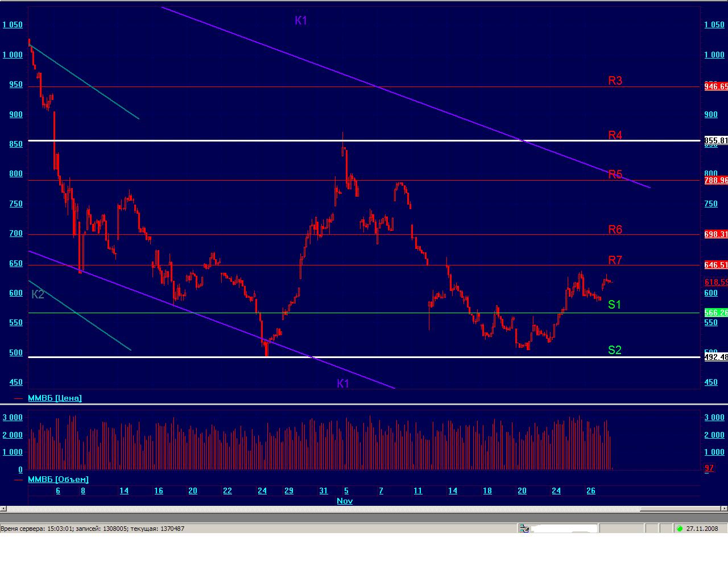Open the ММВБ [Объем] legend link

tap(58, 479)
